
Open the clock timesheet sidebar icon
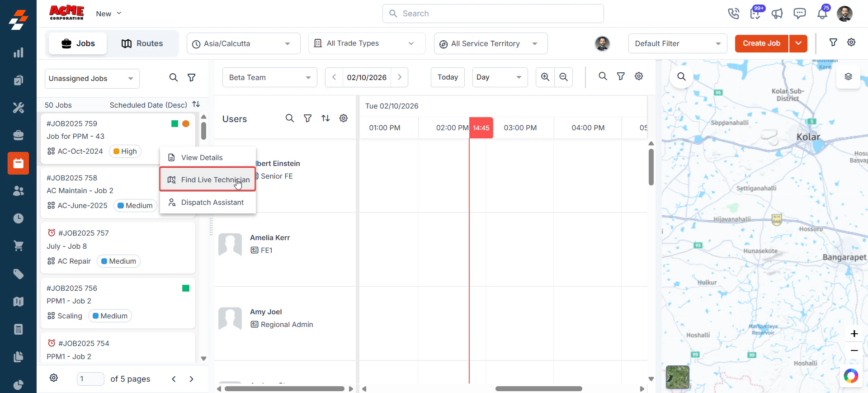[18, 218]
